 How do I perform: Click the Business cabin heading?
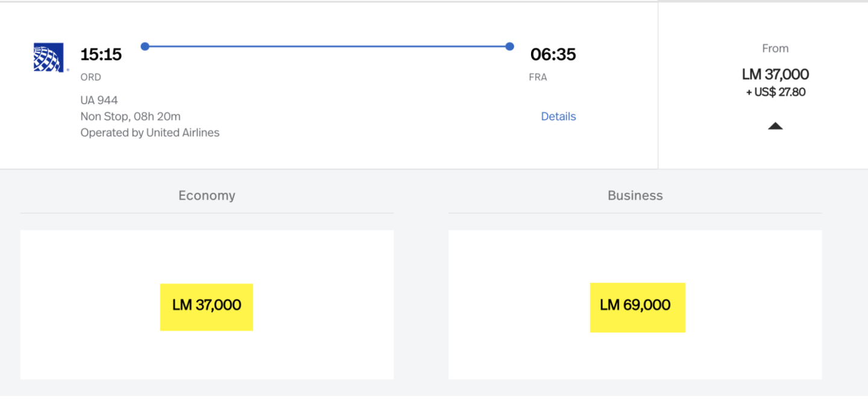click(x=635, y=196)
